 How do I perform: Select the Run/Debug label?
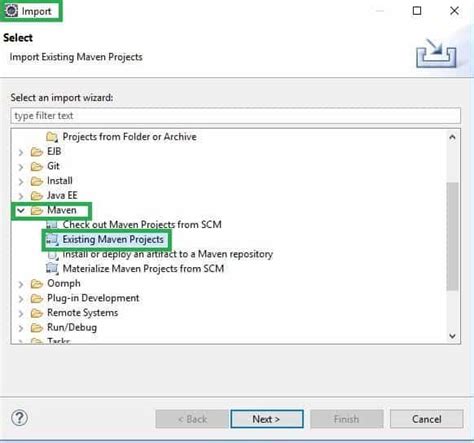pos(72,327)
